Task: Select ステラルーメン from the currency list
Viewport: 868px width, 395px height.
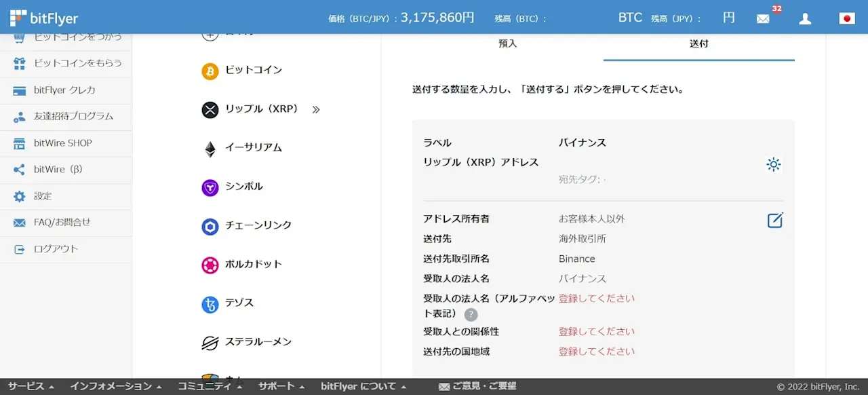Action: (x=258, y=342)
